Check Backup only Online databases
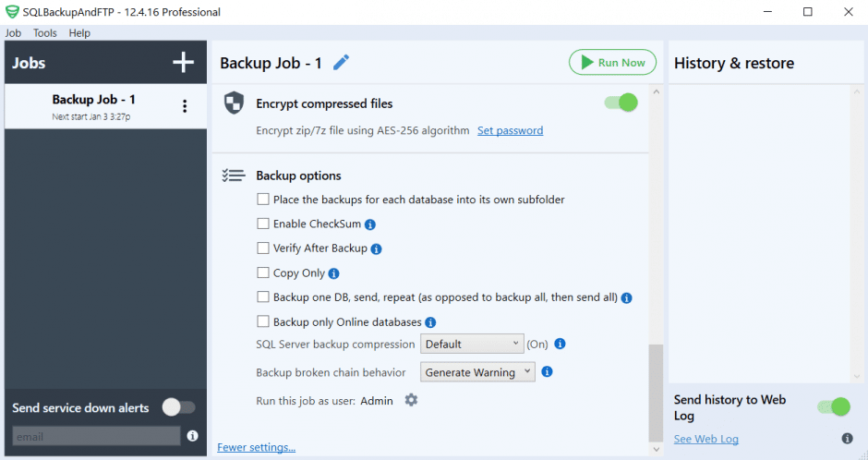The image size is (868, 460). [x=263, y=322]
